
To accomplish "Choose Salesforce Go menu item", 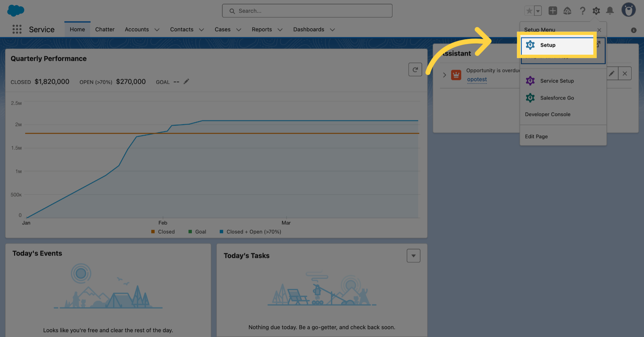I will (563, 98).
